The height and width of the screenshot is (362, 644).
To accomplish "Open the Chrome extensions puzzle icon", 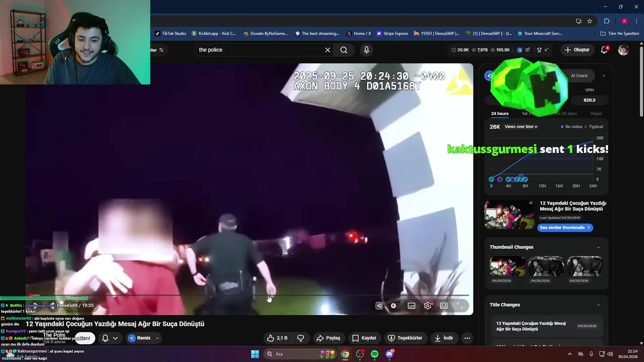I will (x=606, y=21).
